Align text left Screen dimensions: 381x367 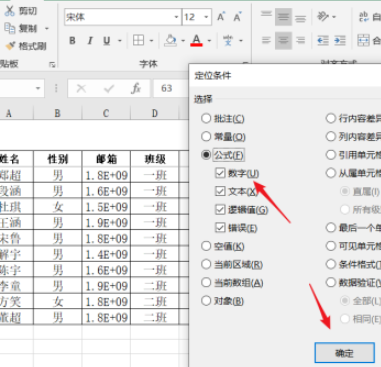pyautogui.click(x=266, y=41)
